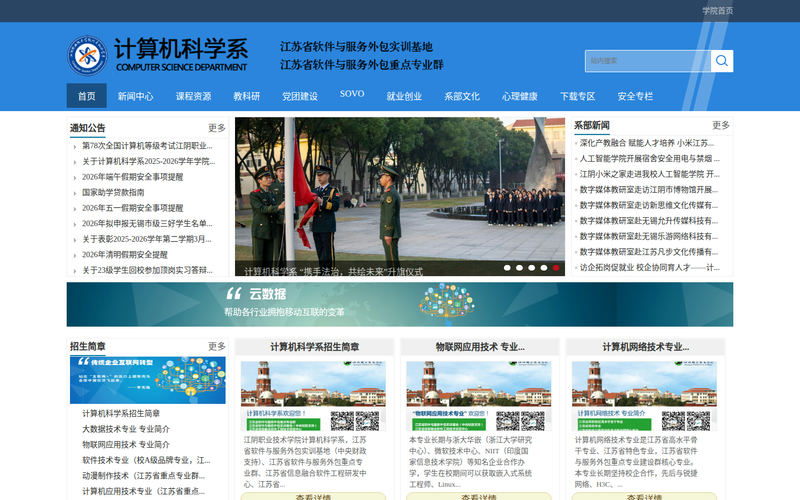Open 新闻中心 navigation menu
The image size is (800, 500).
[135, 96]
